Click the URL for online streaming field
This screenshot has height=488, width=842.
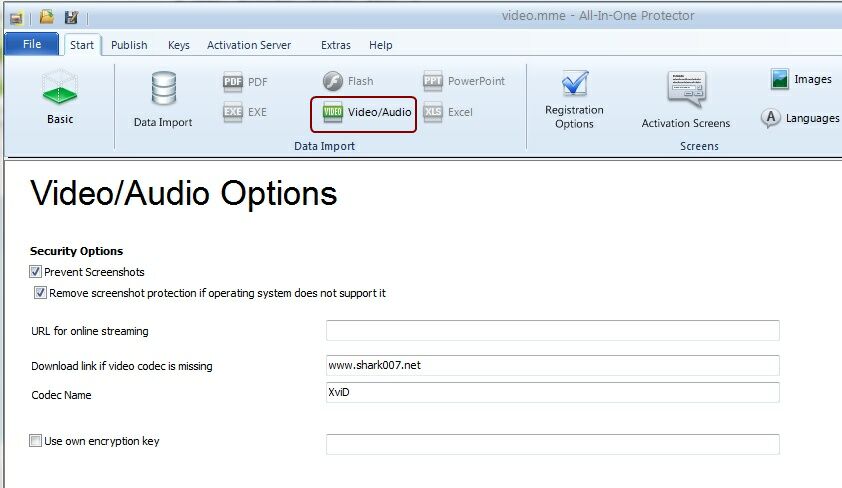[552, 331]
